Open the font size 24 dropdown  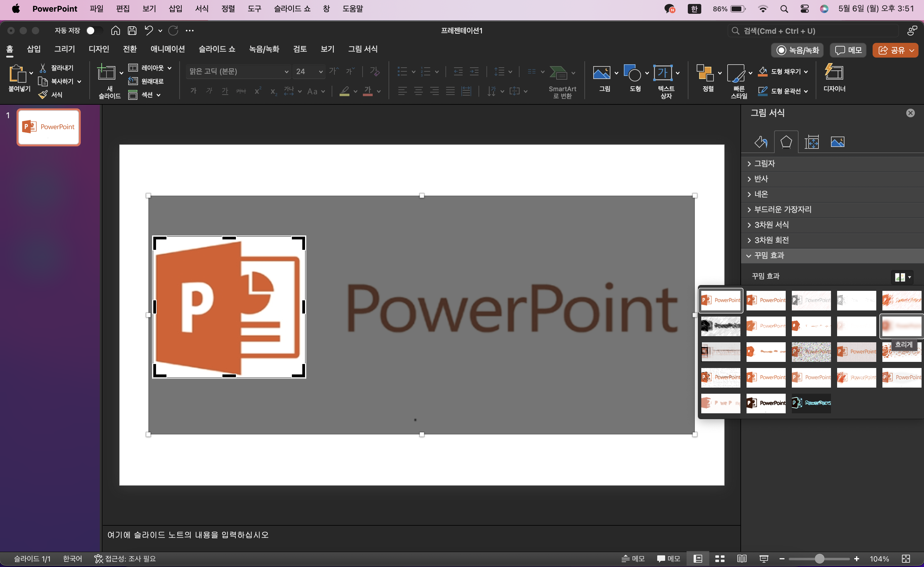click(321, 72)
